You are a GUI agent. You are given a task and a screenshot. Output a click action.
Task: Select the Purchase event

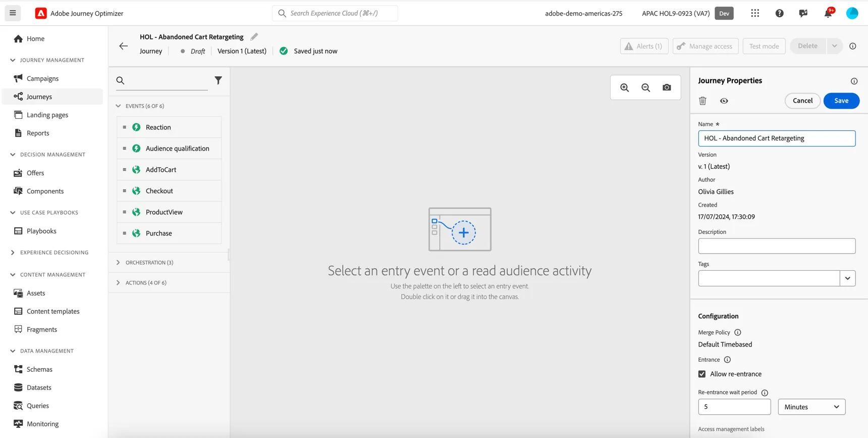pos(169,233)
